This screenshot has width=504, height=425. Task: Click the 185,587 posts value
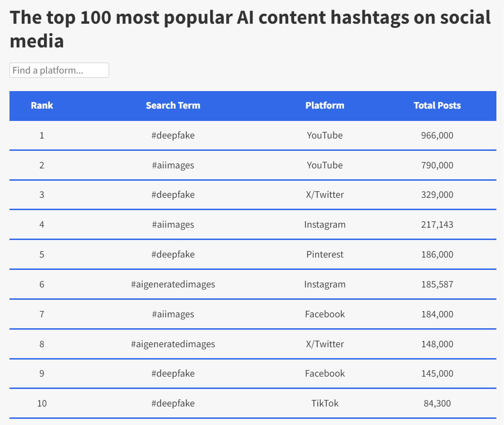(x=437, y=284)
